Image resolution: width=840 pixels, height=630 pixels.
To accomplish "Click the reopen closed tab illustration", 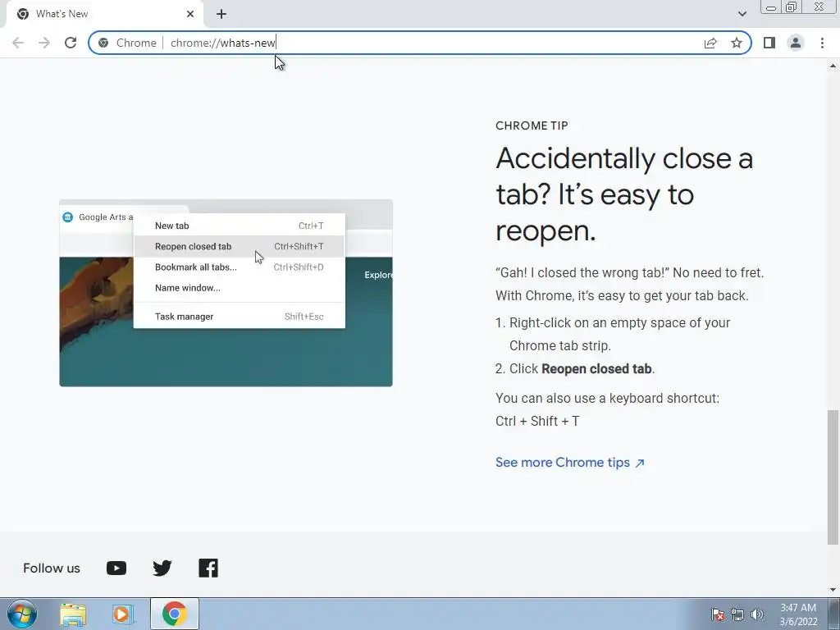I will click(226, 293).
